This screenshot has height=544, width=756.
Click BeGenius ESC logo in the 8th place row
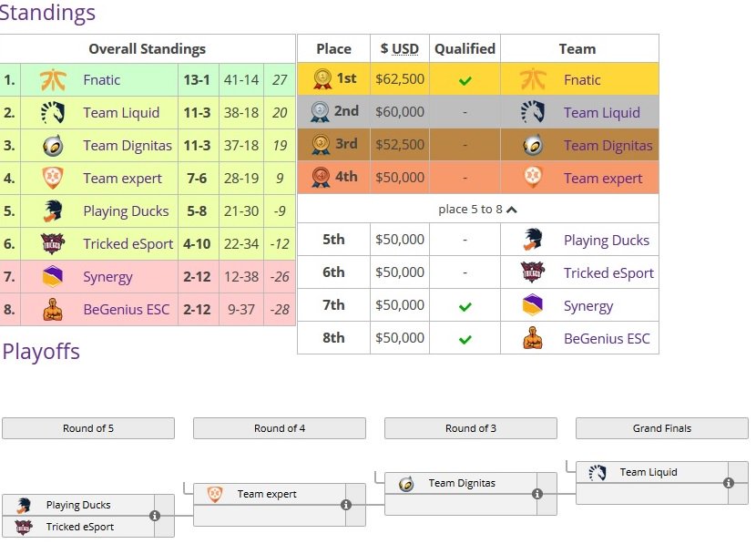533,338
